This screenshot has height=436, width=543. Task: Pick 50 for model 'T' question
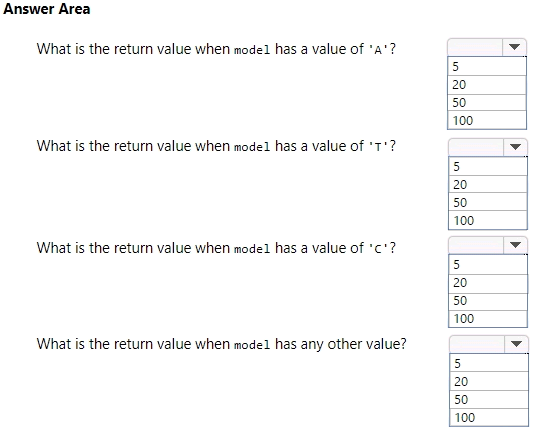pyautogui.click(x=488, y=202)
